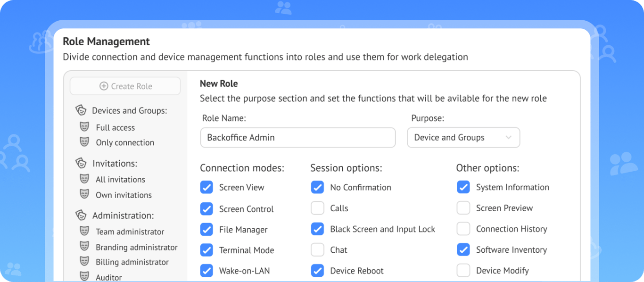The height and width of the screenshot is (282, 644).
Task: Click the Invitations section header
Action: point(115,164)
